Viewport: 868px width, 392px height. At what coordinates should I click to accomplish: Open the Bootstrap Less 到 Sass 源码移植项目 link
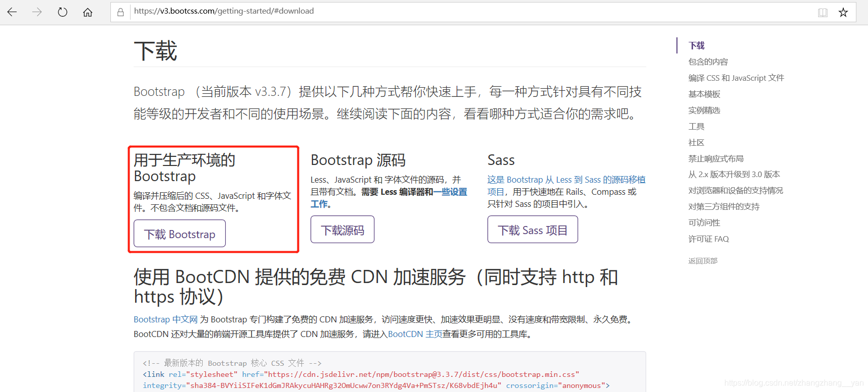click(x=566, y=185)
